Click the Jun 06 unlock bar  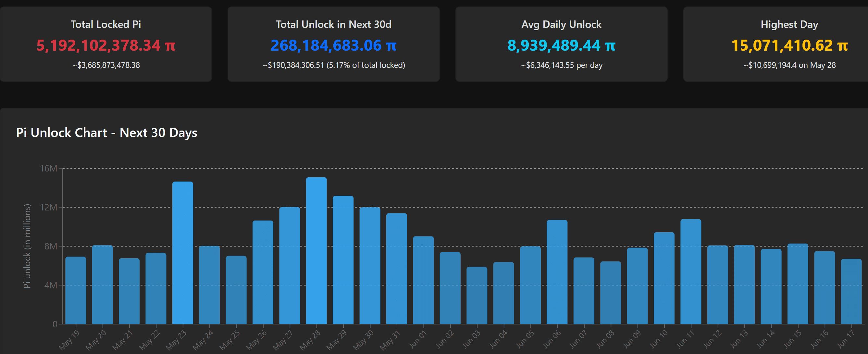(557, 272)
